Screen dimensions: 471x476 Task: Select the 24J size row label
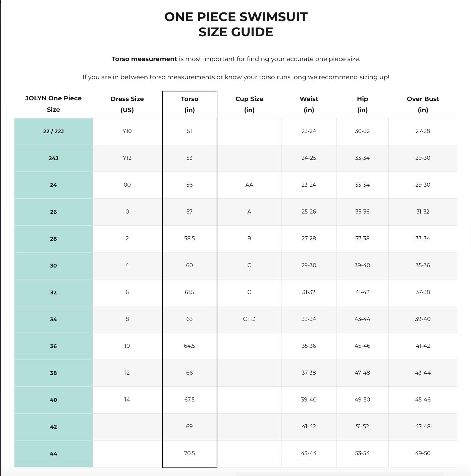53,158
